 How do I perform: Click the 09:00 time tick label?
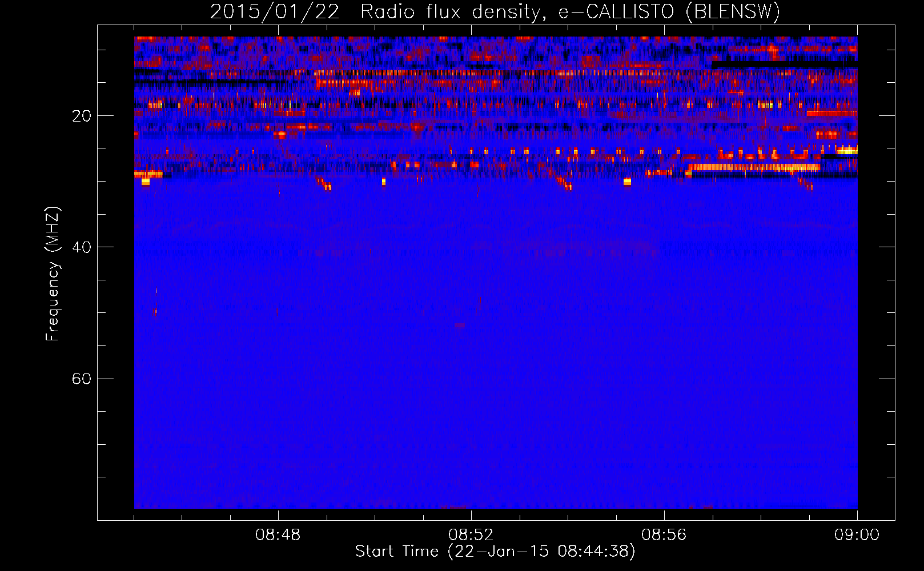[857, 535]
